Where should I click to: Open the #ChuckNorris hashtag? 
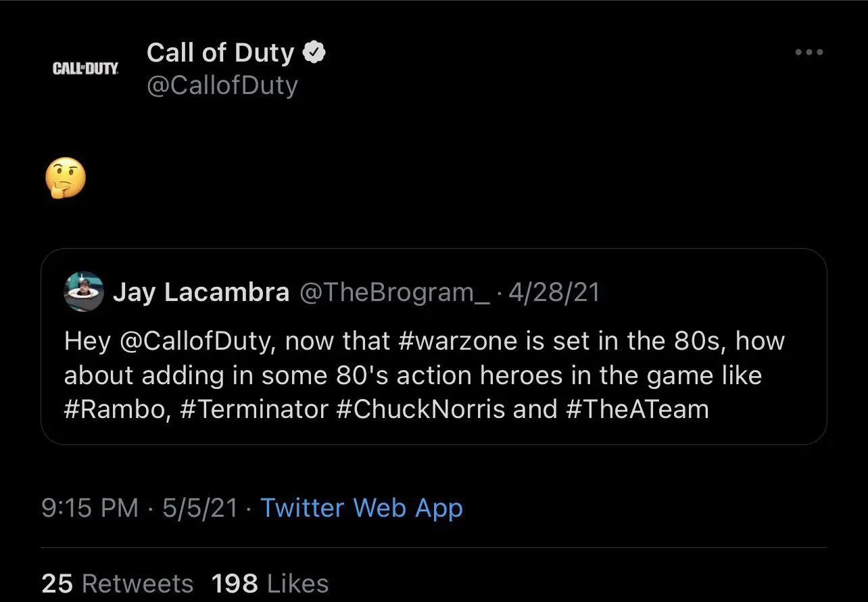click(420, 410)
